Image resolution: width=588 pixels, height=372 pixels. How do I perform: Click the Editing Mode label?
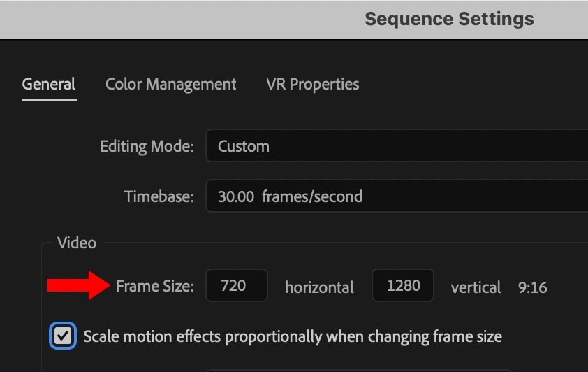(x=147, y=147)
